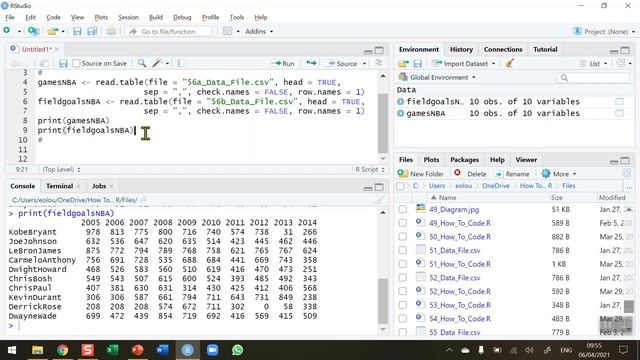
Task: Clear console with broom icon
Action: 379,200
